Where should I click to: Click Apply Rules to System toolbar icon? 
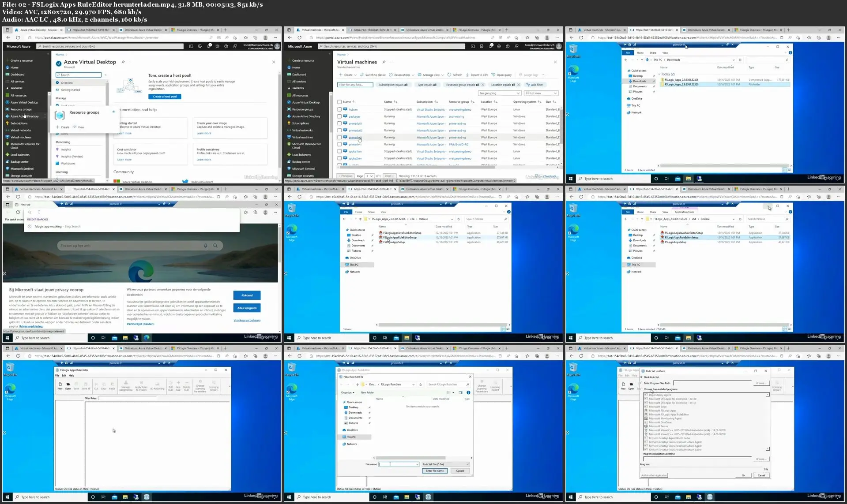pyautogui.click(x=141, y=386)
